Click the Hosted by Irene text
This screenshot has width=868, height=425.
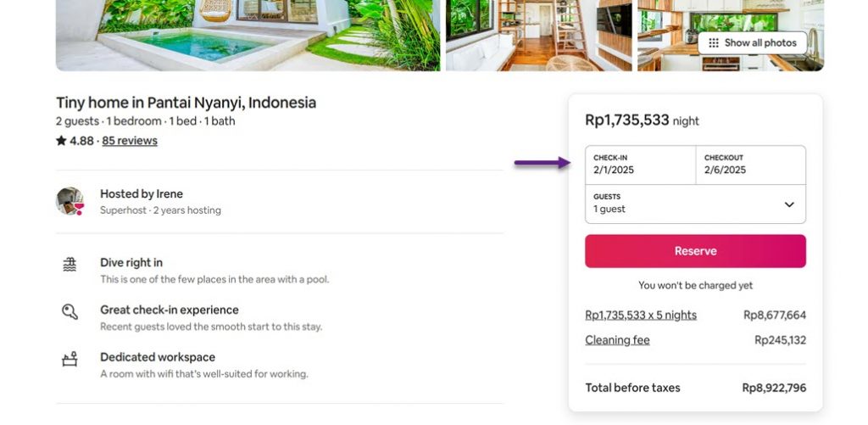tap(142, 193)
